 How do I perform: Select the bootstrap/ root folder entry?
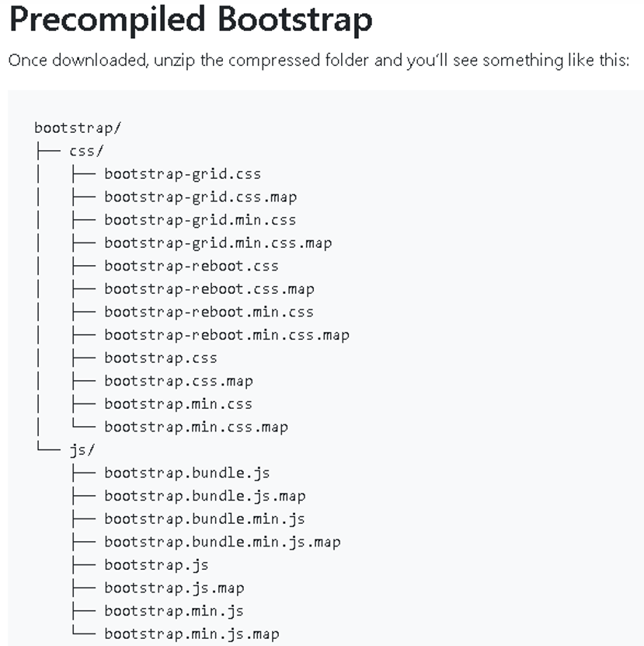coord(78,128)
